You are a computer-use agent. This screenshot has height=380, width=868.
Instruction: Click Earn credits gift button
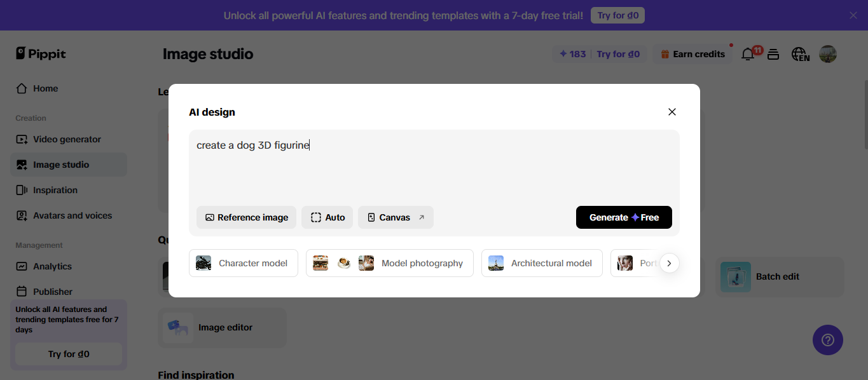click(692, 54)
